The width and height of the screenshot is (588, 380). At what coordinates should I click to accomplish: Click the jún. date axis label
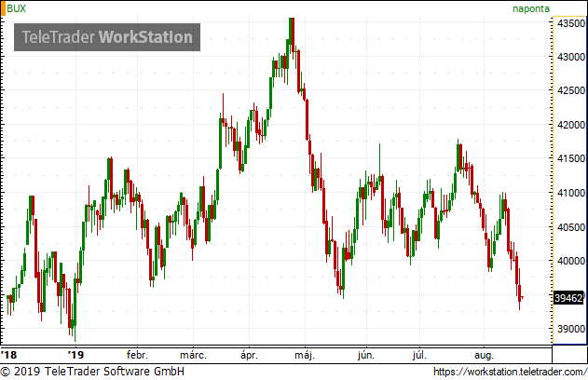click(366, 355)
